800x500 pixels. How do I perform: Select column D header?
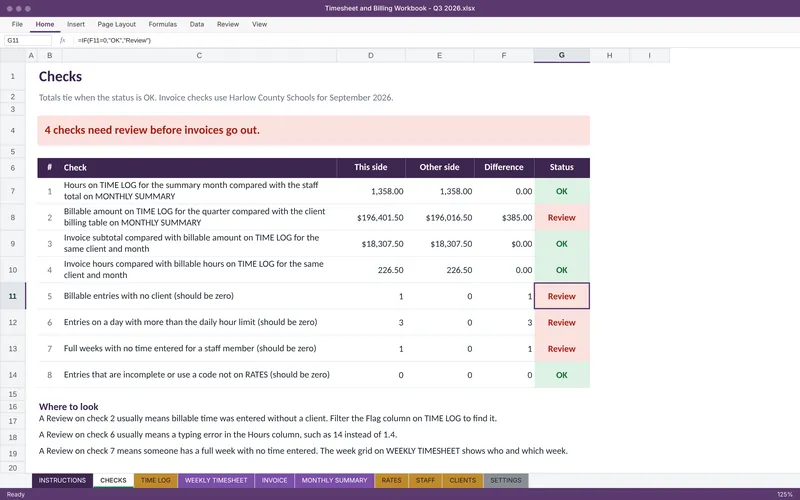pyautogui.click(x=371, y=55)
